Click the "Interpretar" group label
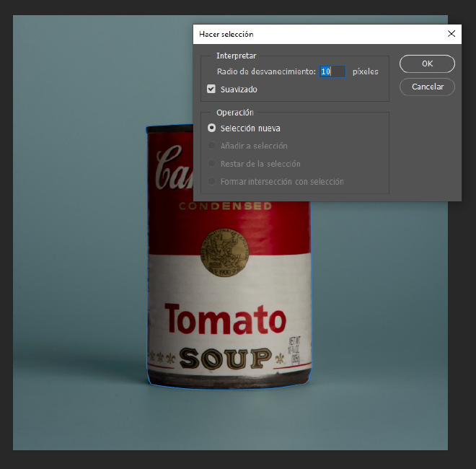 [236, 56]
